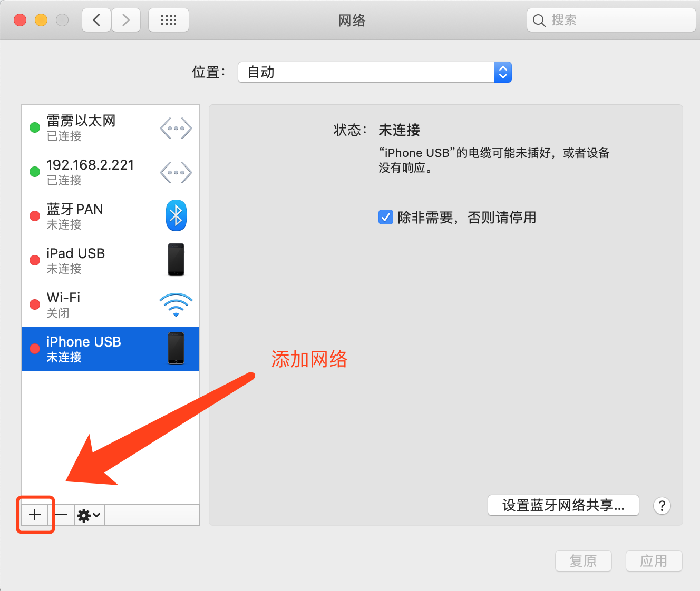Click the minus button to remove service
Image resolution: width=700 pixels, height=591 pixels.
(61, 515)
